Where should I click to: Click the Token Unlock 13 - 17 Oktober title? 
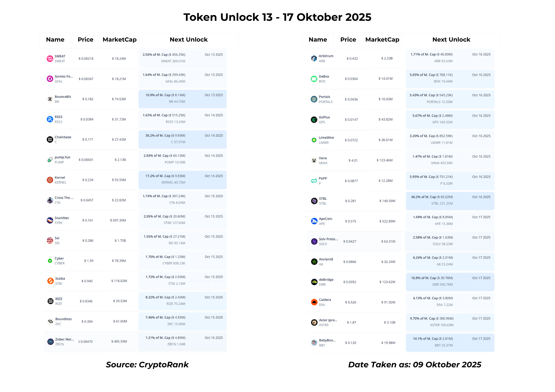[277, 17]
